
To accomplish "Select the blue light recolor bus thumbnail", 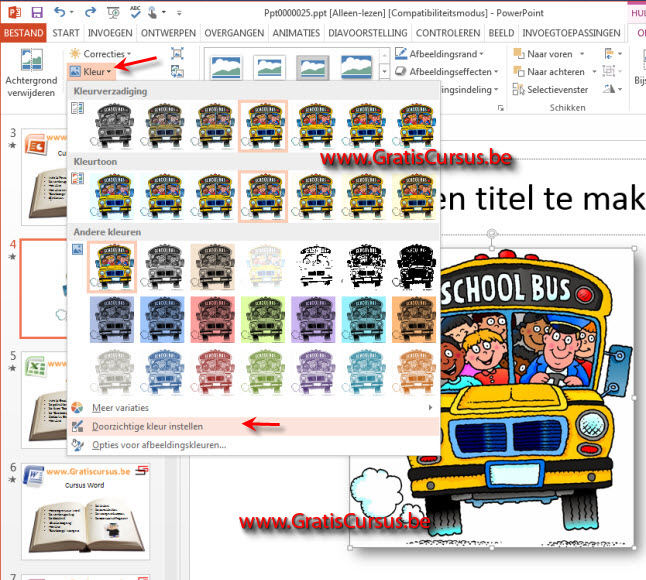I will click(163, 373).
